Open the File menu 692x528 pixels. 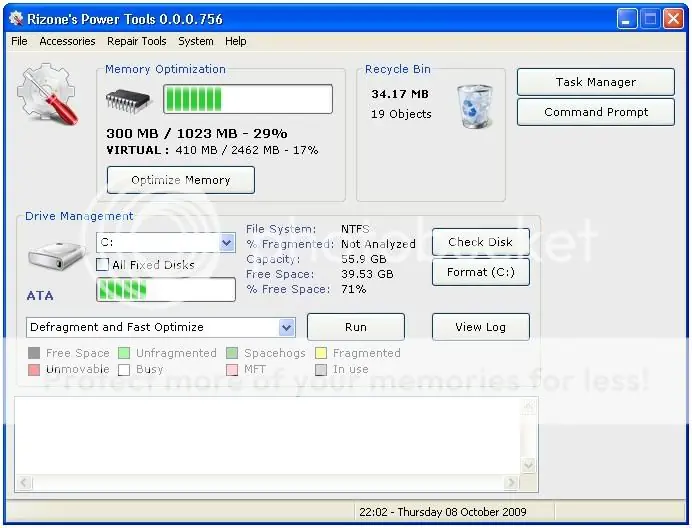pos(19,41)
